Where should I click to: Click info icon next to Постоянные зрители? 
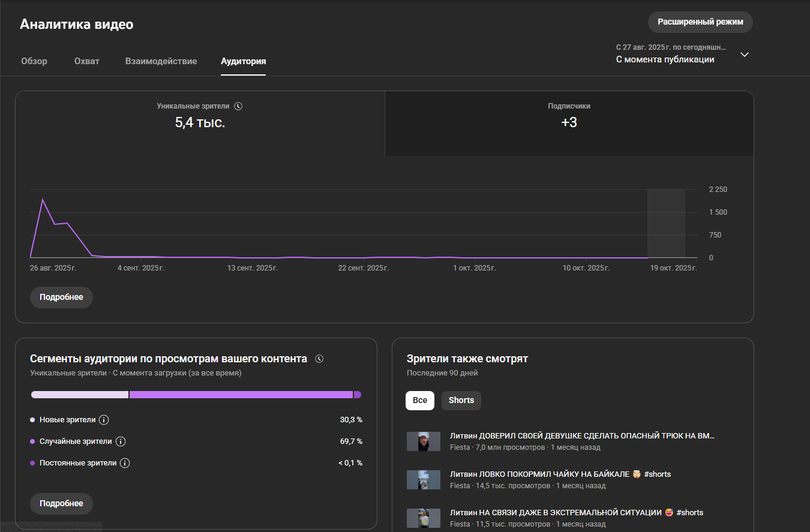[125, 463]
